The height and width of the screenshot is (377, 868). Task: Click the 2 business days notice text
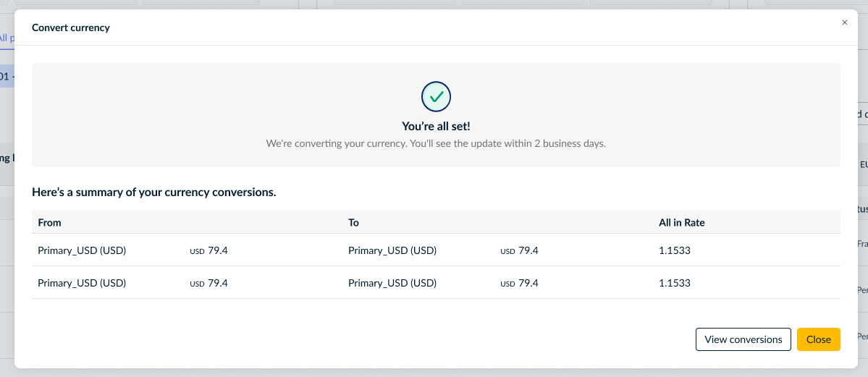click(x=437, y=143)
